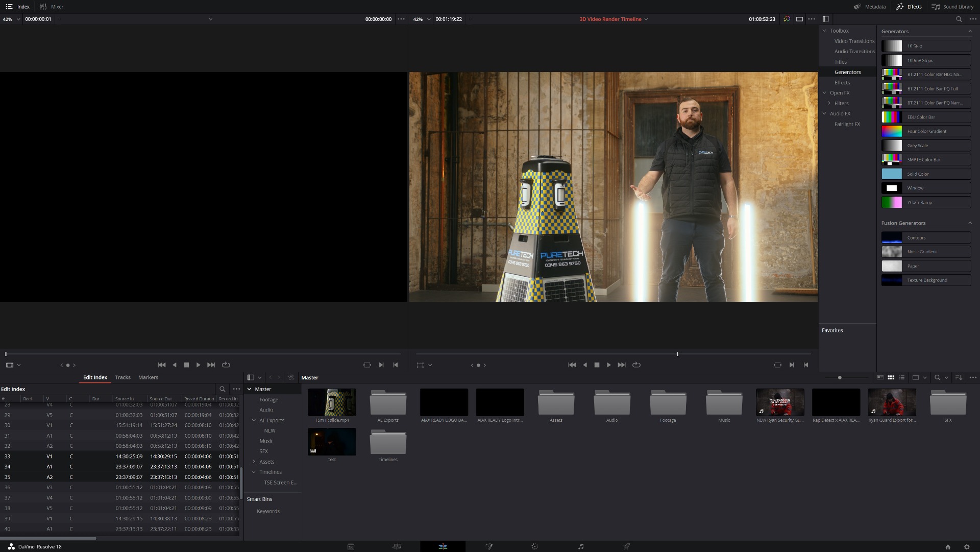Search the Effects library magnifier icon

pos(959,19)
